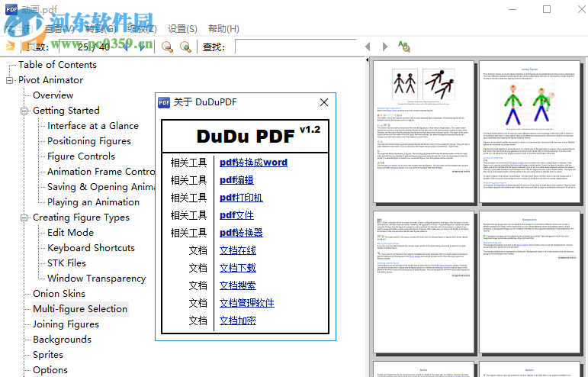
Task: Open the pdf转换成word link
Action: tap(253, 163)
